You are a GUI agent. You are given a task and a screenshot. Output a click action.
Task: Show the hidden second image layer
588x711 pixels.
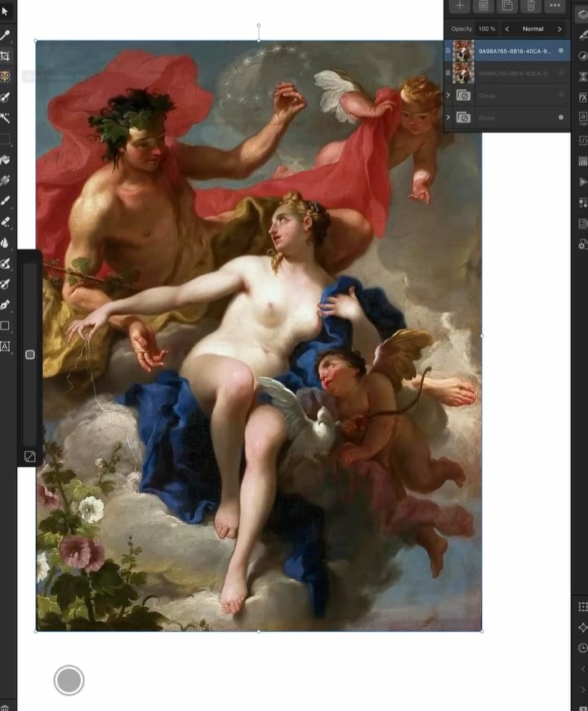[561, 73]
